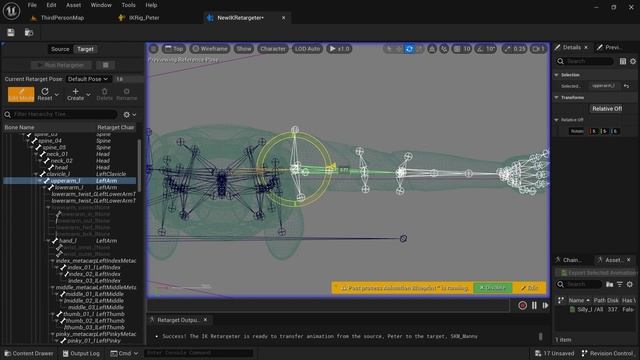
Task: Click Edit on post process warning
Action: click(529, 288)
